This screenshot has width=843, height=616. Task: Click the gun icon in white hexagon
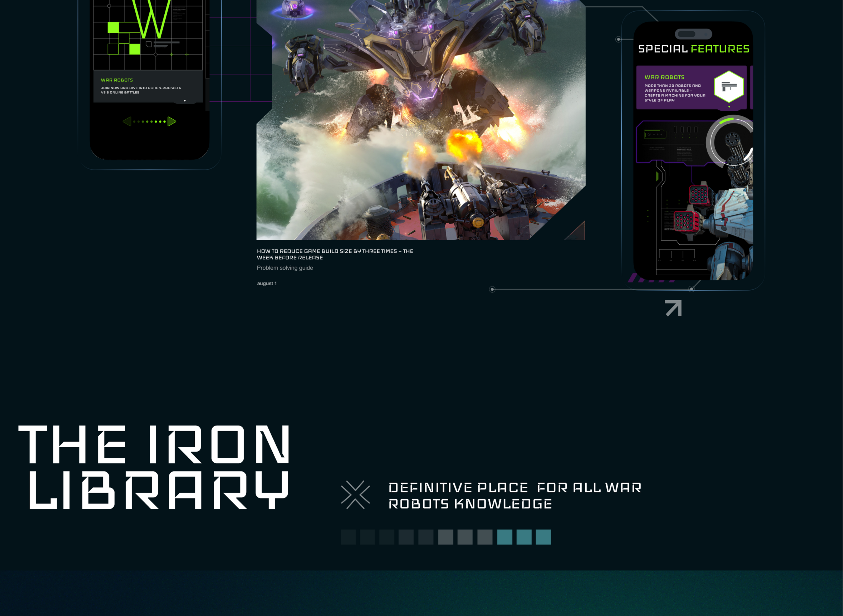pyautogui.click(x=729, y=86)
